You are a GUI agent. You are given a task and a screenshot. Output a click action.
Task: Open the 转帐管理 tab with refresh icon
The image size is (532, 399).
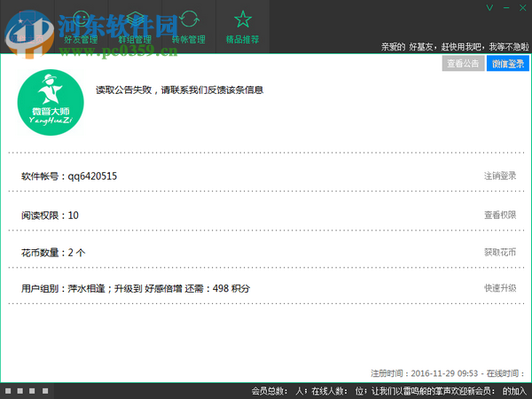pos(189,27)
